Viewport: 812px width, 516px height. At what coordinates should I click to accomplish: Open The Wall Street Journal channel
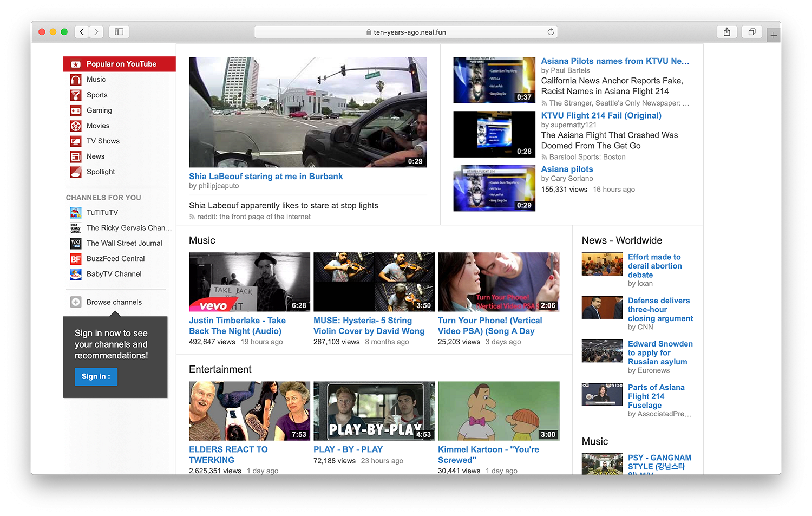[124, 244]
